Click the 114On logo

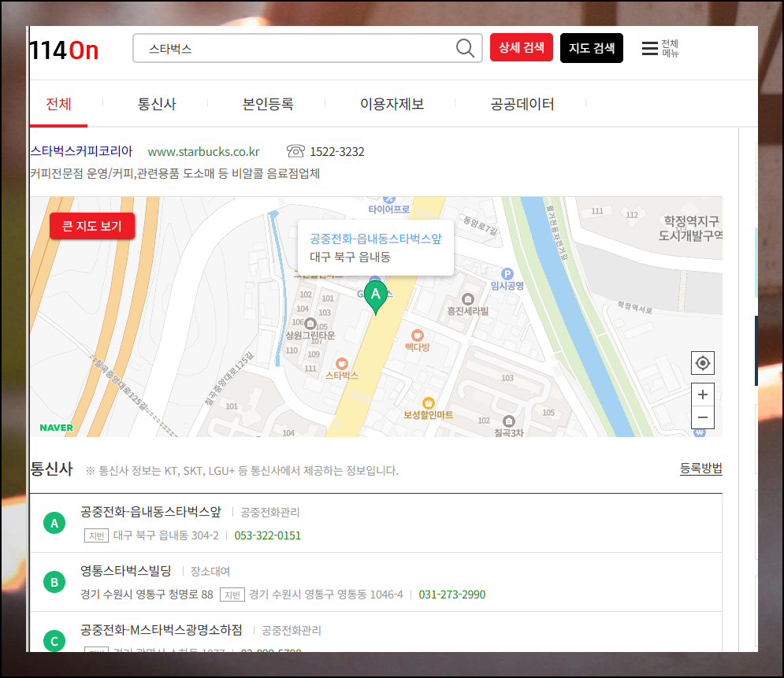coord(64,50)
